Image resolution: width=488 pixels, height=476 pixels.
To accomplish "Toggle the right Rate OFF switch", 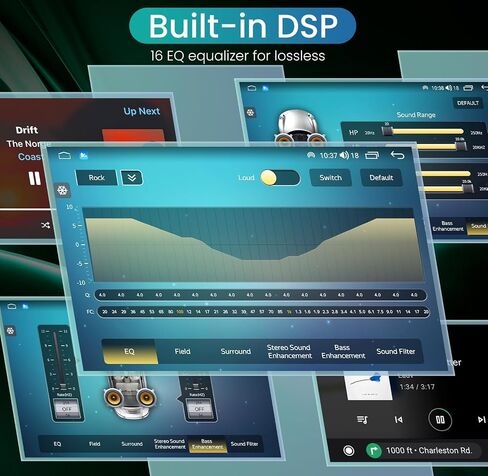I will tap(199, 408).
